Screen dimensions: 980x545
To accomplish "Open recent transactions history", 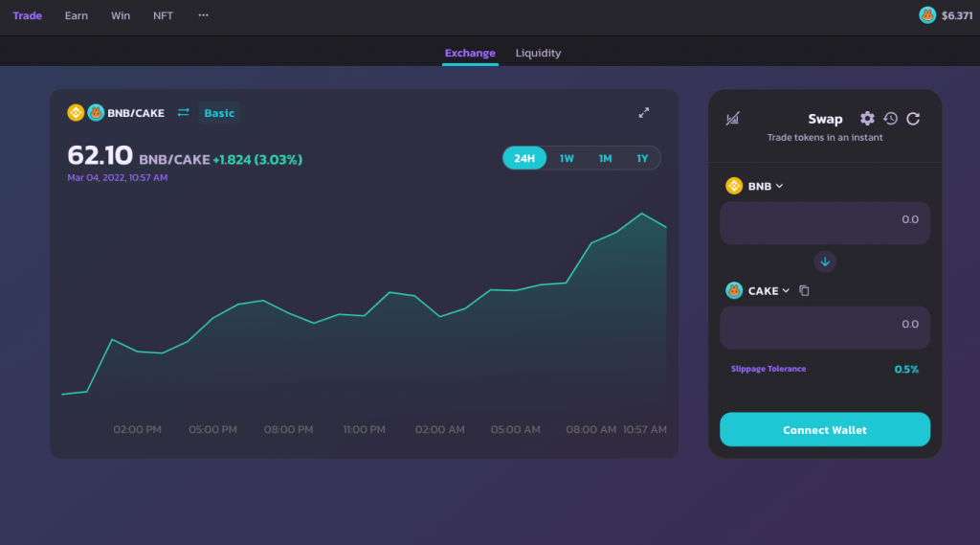I will 891,118.
